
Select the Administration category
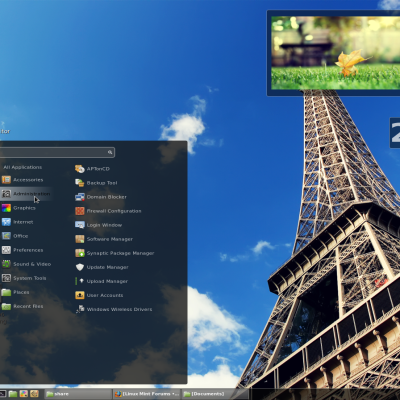click(x=26, y=194)
